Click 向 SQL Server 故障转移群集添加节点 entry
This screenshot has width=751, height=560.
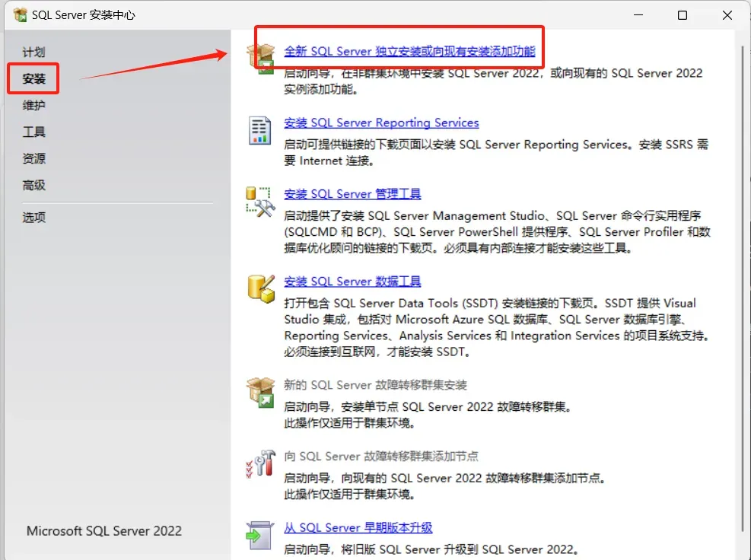(x=381, y=456)
